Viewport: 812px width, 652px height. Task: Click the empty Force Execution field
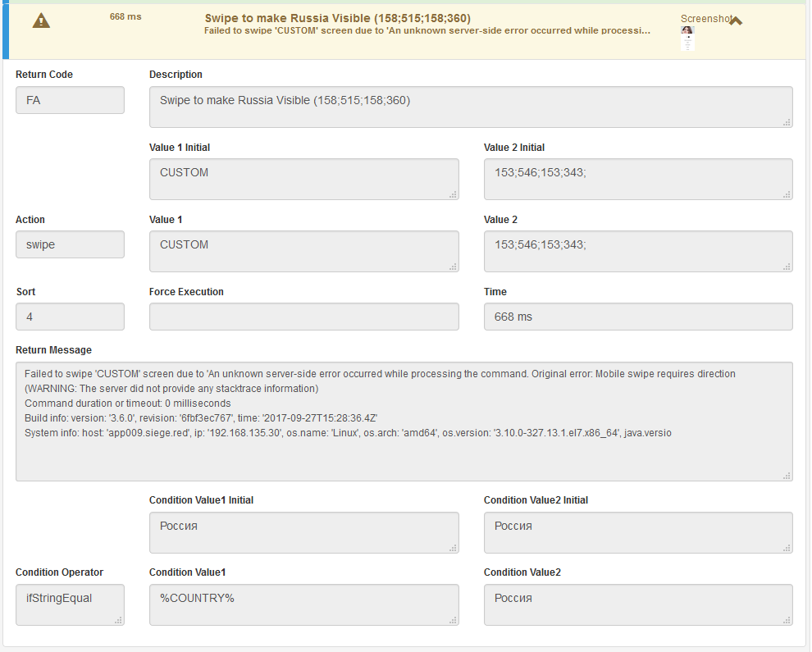304,317
